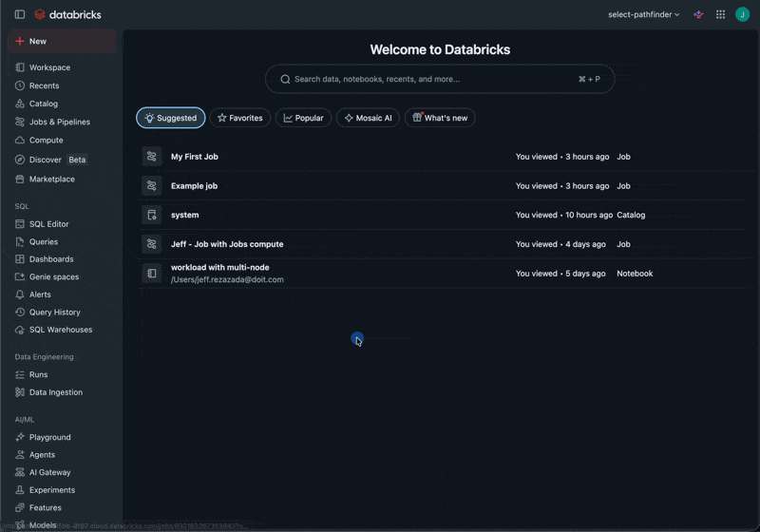
Task: Select the Popular tab
Action: click(303, 118)
